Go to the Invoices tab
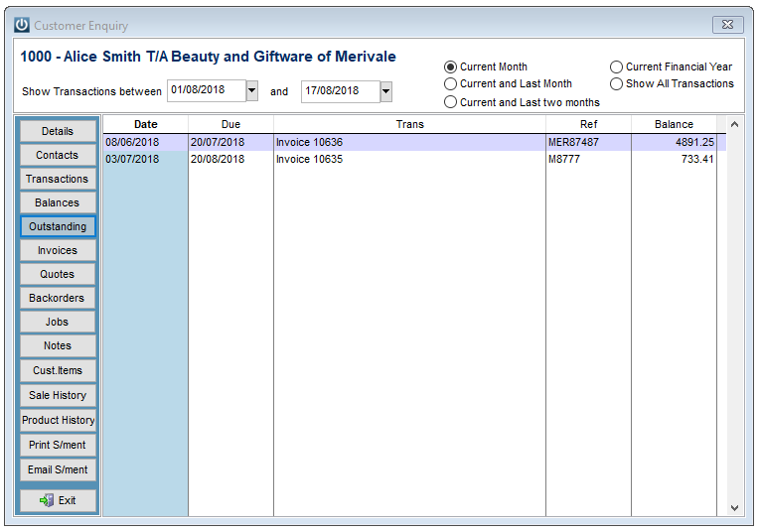Screen dimensions: 759x532 coord(58,250)
